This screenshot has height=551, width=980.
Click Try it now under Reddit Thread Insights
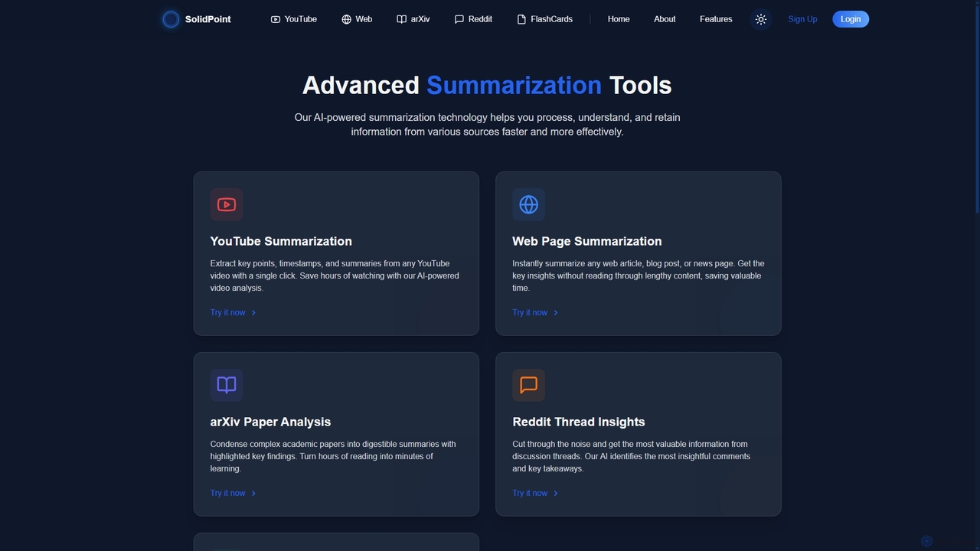pyautogui.click(x=530, y=493)
